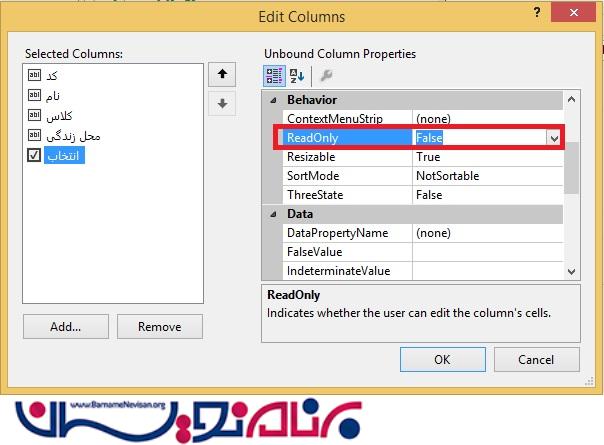Select the کلاس column in list
Screen dimensions: 604x445
click(x=59, y=116)
